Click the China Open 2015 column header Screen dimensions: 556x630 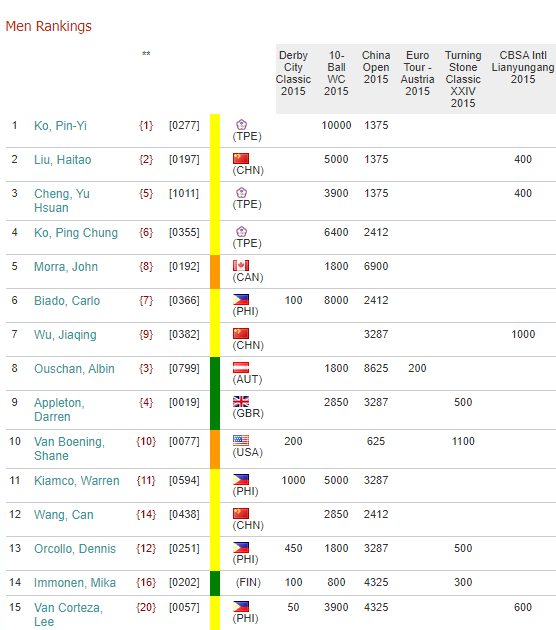(x=376, y=67)
